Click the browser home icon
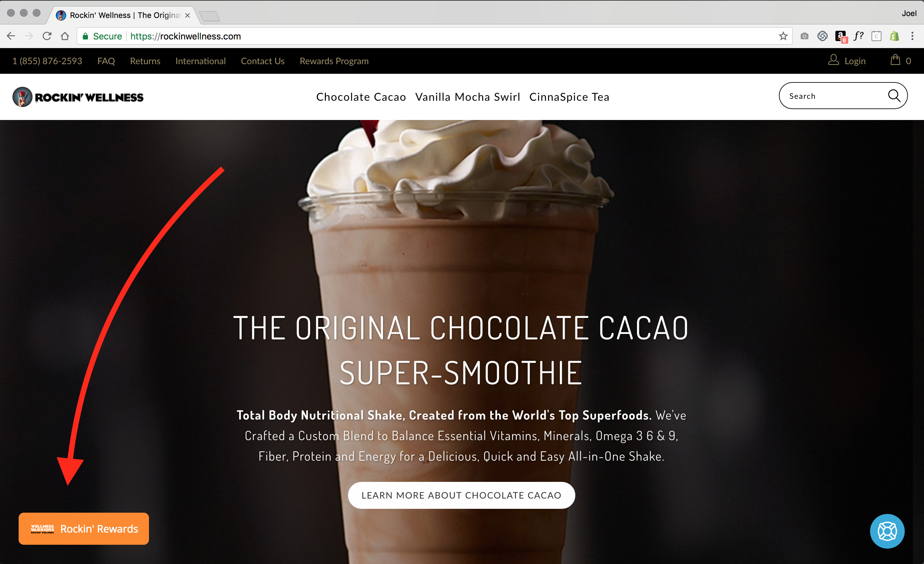Viewport: 924px width, 564px height. click(x=65, y=36)
